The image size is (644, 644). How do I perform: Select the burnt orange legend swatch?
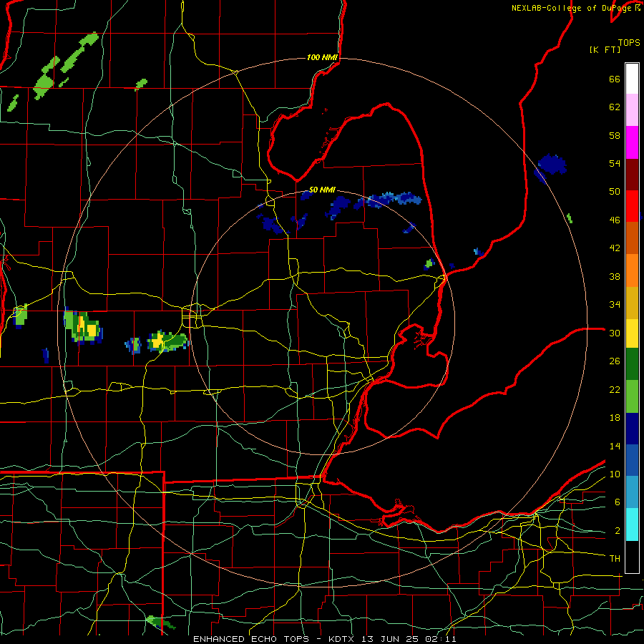pos(632,238)
